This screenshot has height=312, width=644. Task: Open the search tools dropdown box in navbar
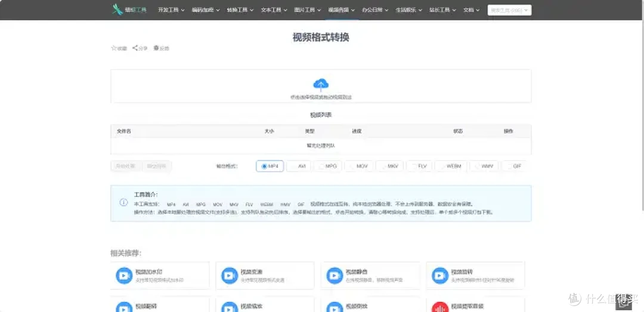pyautogui.click(x=509, y=10)
